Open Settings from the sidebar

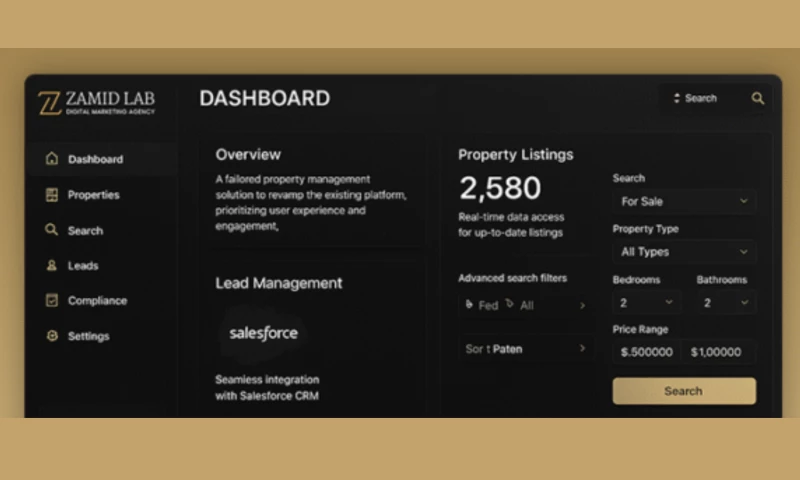point(104,336)
